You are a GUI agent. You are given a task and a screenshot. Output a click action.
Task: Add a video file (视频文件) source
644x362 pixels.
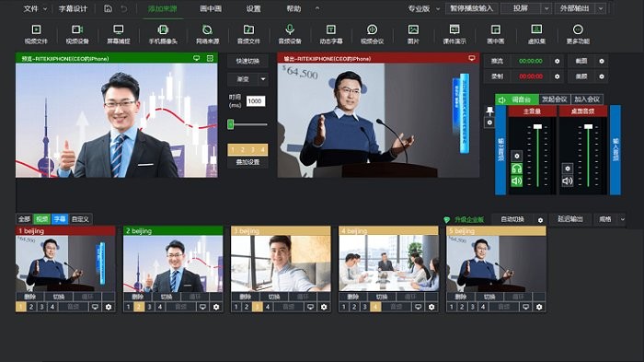[x=36, y=34]
